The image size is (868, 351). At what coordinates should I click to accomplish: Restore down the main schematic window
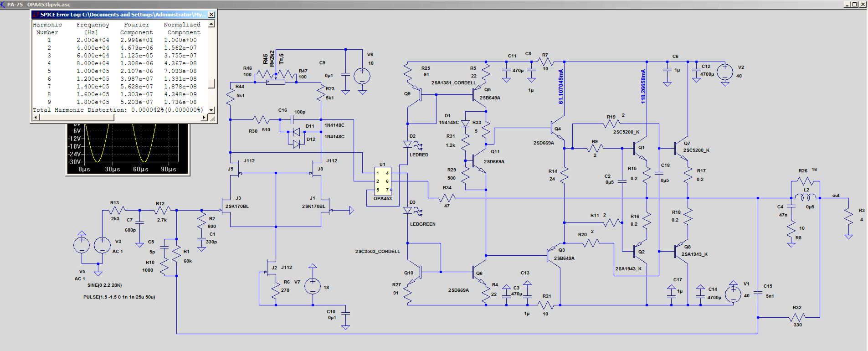tap(854, 4)
